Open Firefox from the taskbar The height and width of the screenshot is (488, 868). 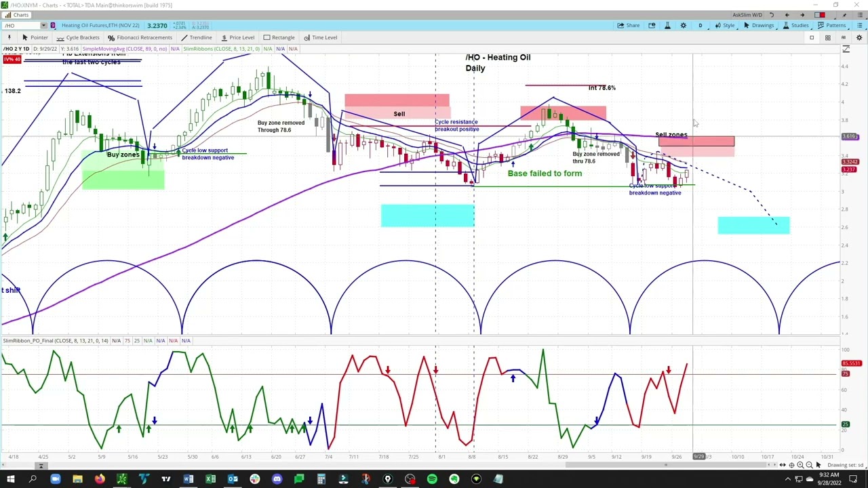tap(100, 480)
